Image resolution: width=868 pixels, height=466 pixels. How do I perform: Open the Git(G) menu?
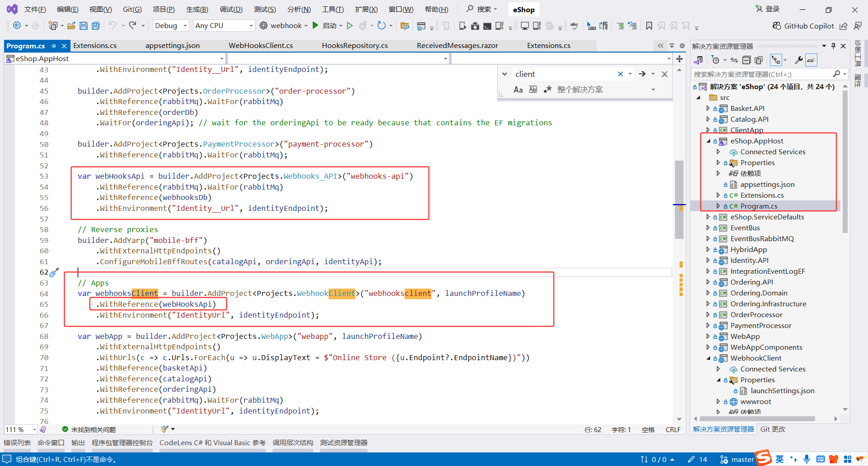[x=132, y=10]
